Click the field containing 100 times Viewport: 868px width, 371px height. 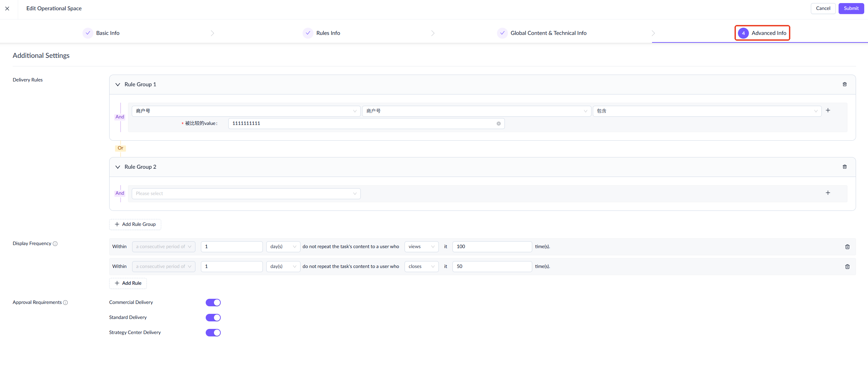pos(492,247)
